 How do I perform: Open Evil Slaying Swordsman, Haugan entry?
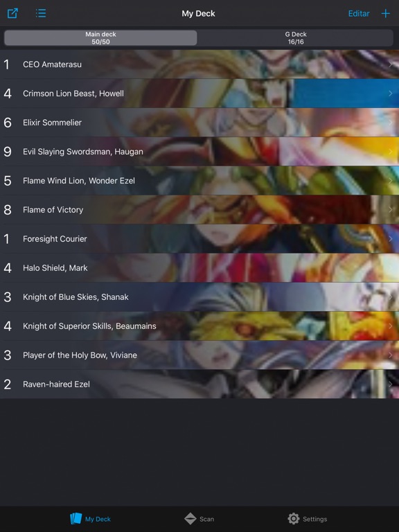click(199, 152)
